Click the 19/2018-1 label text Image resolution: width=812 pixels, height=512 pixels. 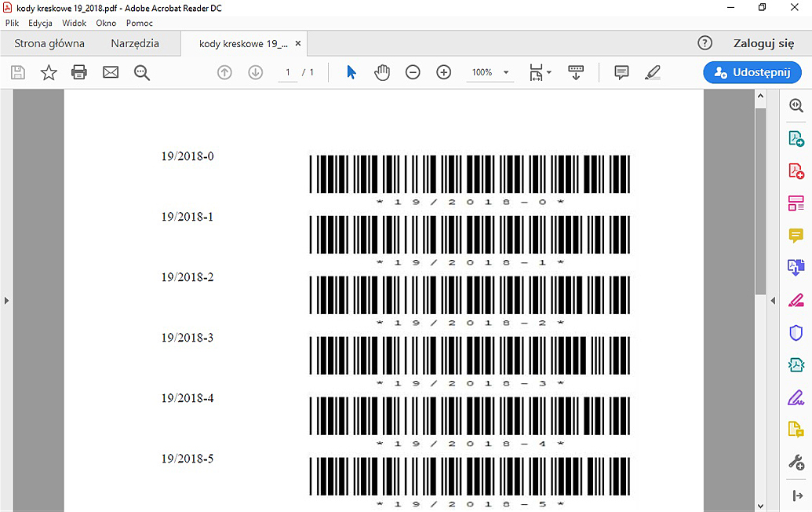click(188, 217)
